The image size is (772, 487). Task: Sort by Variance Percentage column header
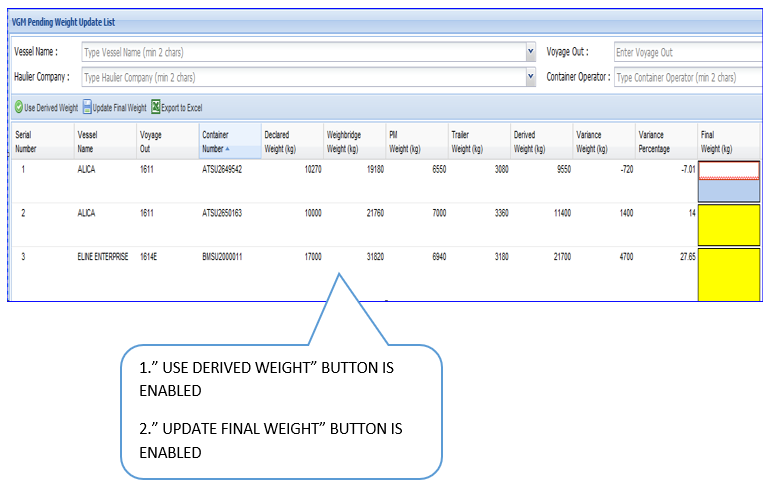[666, 141]
